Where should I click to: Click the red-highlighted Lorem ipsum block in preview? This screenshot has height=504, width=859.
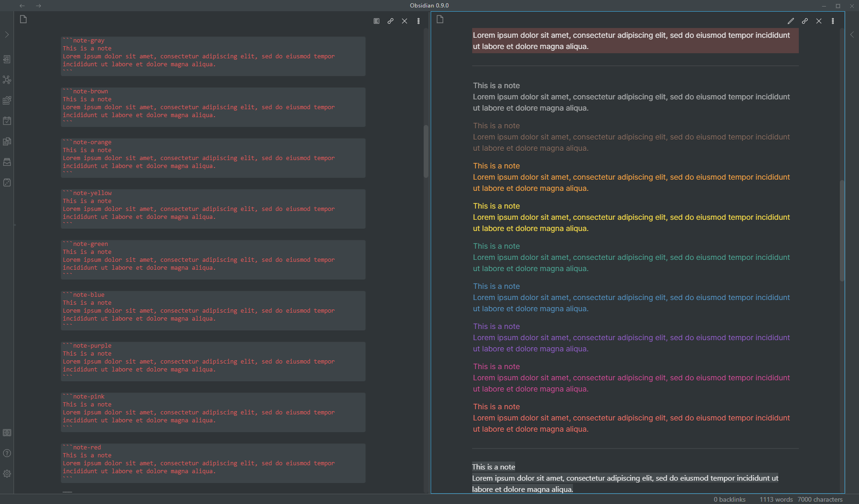click(x=635, y=41)
